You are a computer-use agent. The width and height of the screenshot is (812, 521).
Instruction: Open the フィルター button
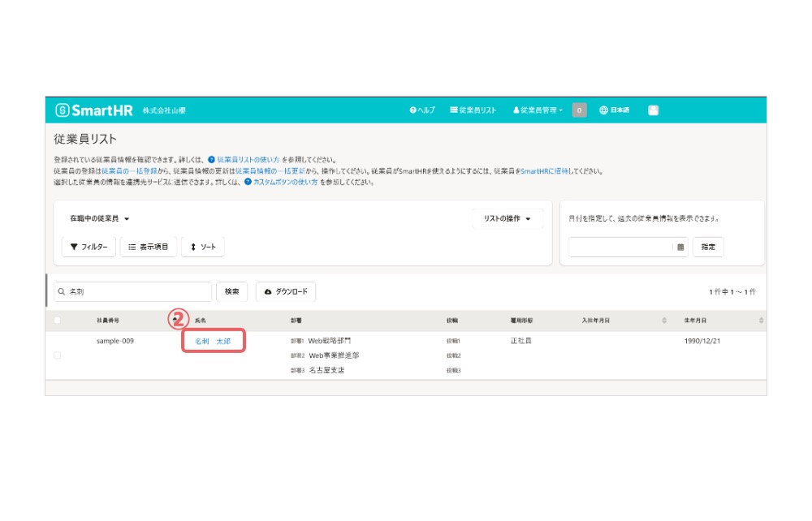[x=89, y=247]
